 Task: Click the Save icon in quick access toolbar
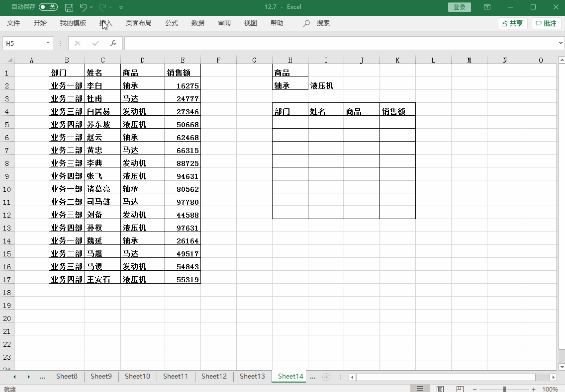69,7
